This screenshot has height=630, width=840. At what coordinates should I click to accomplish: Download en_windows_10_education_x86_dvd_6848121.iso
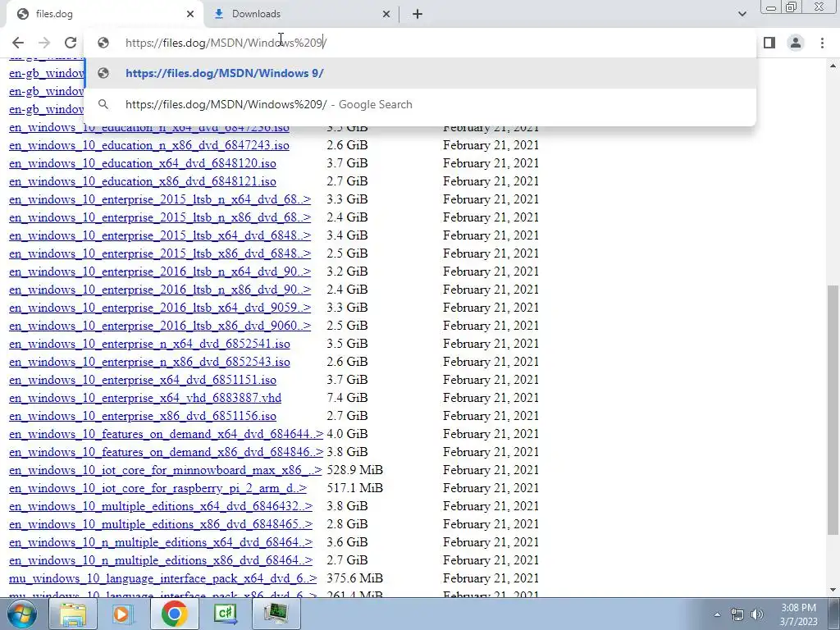(x=143, y=181)
